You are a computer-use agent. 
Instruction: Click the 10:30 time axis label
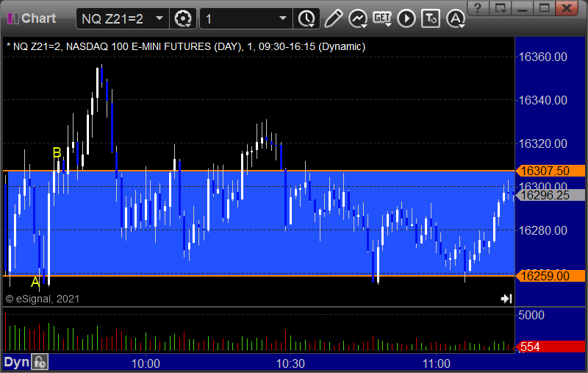pyautogui.click(x=290, y=363)
